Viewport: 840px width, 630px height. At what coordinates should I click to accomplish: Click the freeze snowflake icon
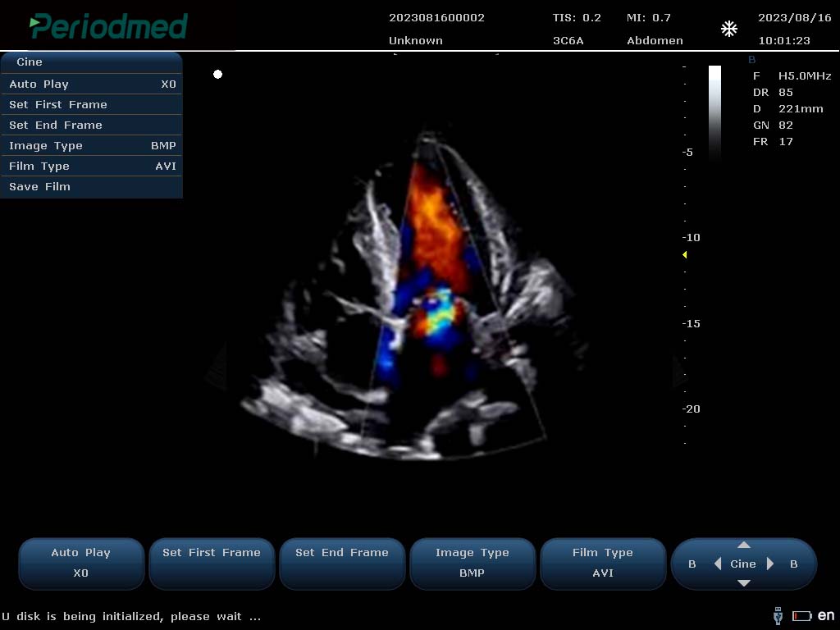pyautogui.click(x=728, y=30)
